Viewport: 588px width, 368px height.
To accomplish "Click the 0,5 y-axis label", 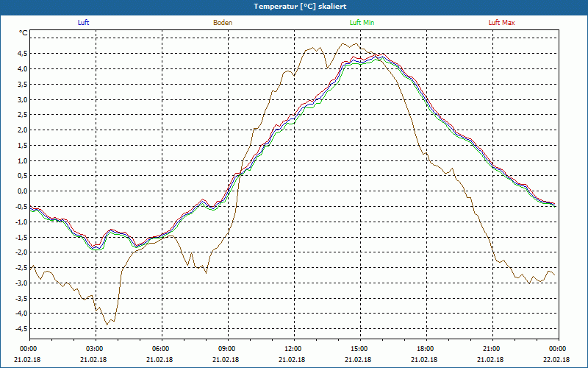I will click(x=22, y=176).
